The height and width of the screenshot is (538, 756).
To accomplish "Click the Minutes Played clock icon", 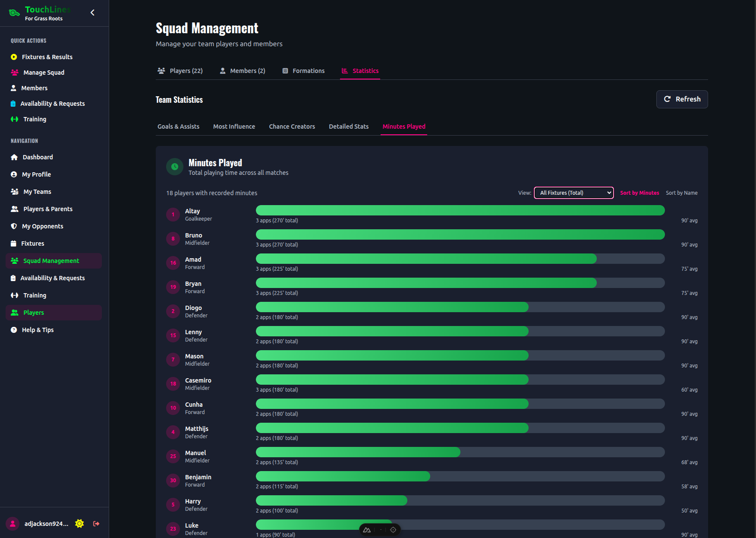I will pyautogui.click(x=174, y=167).
